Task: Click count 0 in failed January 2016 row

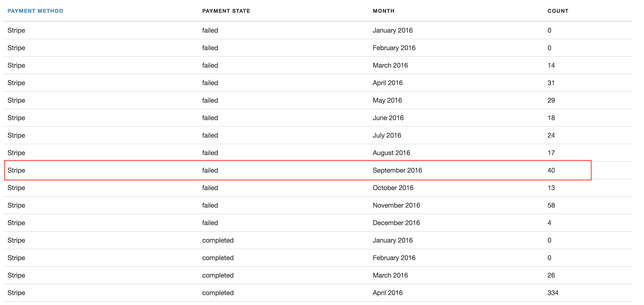Action: click(x=549, y=30)
